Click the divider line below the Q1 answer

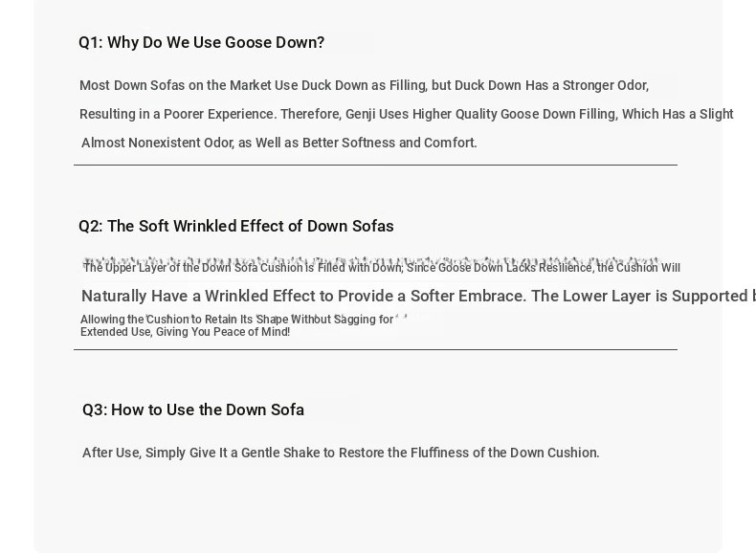[x=375, y=165]
